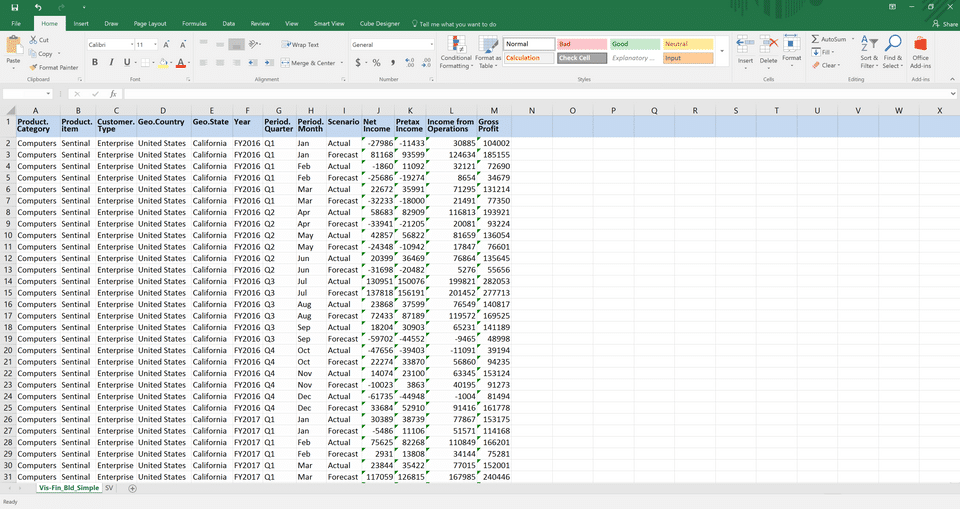Select the Vis-Fin_Bld_Simple sheet tab

coord(69,488)
